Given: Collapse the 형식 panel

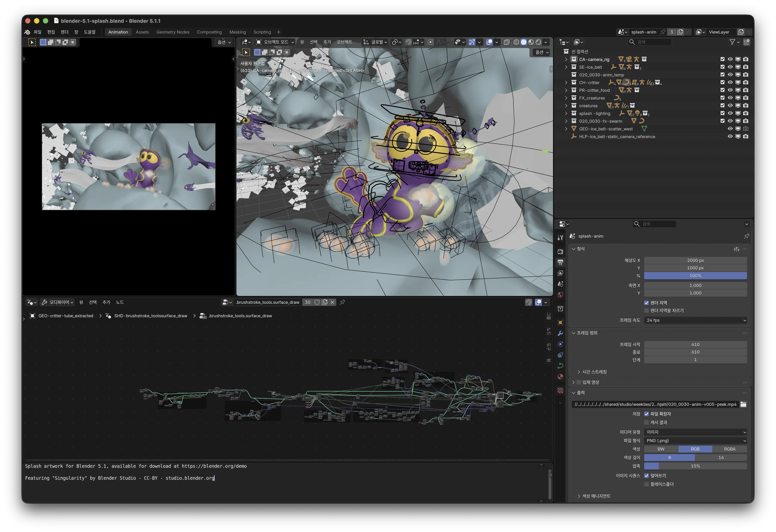Looking at the screenshot, I should 573,249.
